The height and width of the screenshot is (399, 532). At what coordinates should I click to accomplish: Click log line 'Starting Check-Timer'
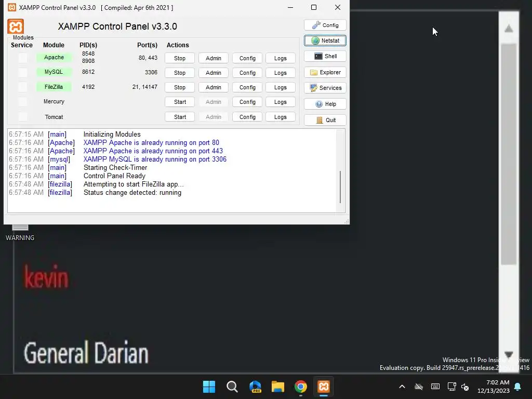click(115, 168)
